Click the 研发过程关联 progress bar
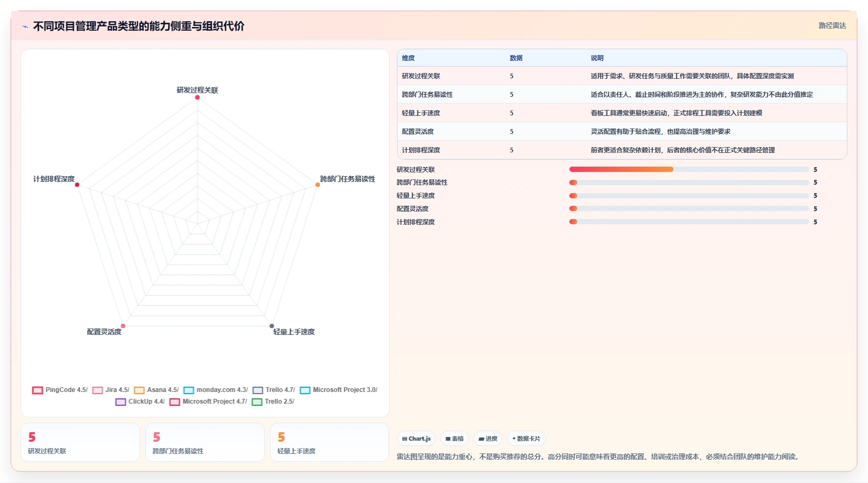The width and height of the screenshot is (868, 483). (x=689, y=169)
